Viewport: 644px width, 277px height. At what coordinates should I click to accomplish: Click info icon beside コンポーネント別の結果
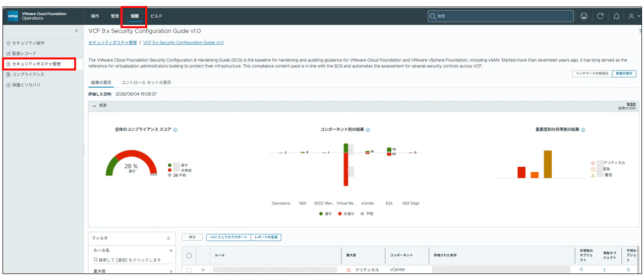pos(368,130)
